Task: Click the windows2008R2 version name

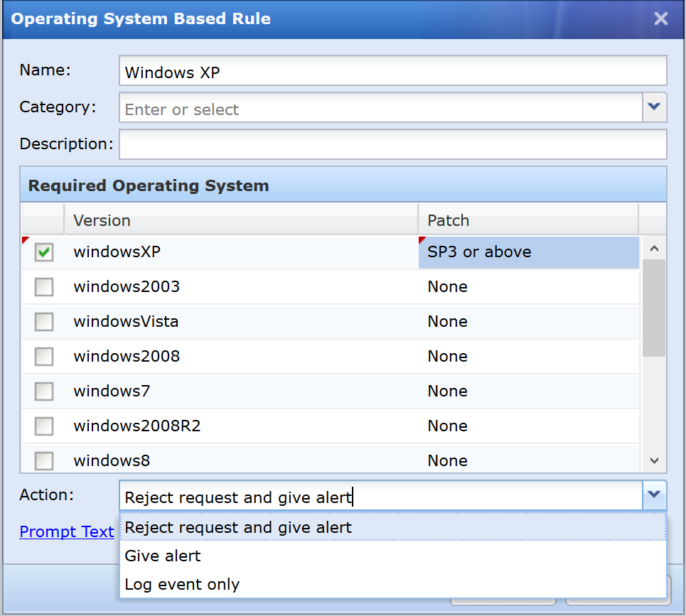Action: point(137,426)
